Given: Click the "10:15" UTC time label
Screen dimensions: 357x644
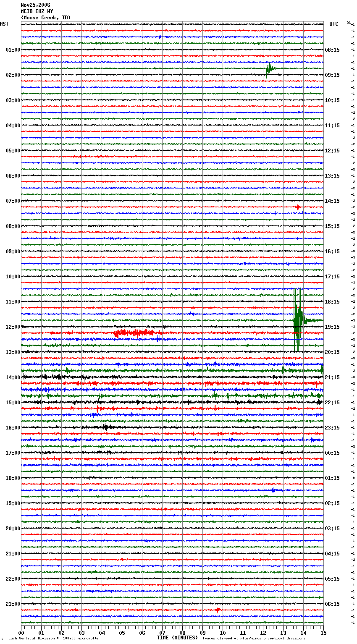Looking at the screenshot, I should [x=332, y=100].
